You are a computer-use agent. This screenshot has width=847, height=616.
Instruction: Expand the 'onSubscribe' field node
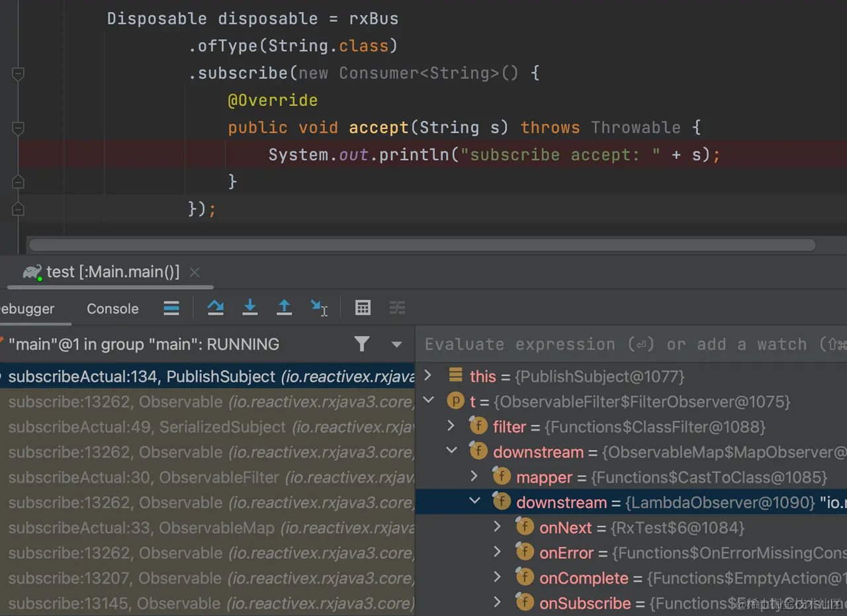[498, 602]
